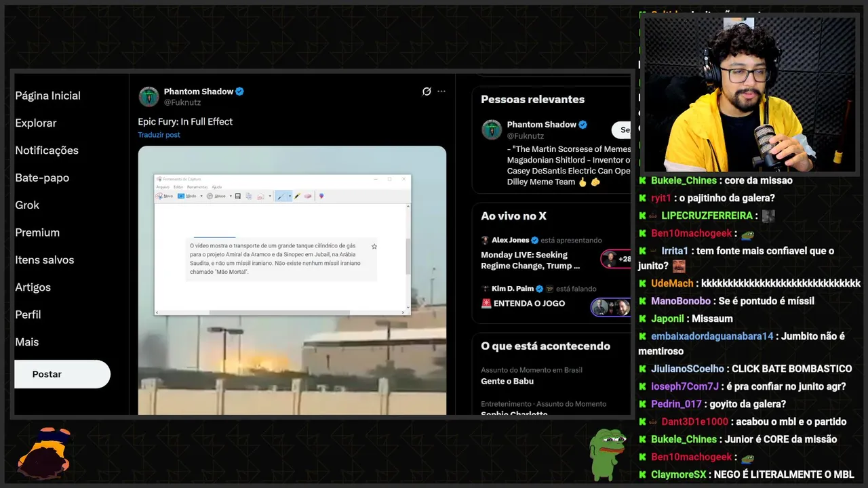Click the capture window vertical scrollbar
This screenshot has width=868, height=488.
pyautogui.click(x=408, y=256)
